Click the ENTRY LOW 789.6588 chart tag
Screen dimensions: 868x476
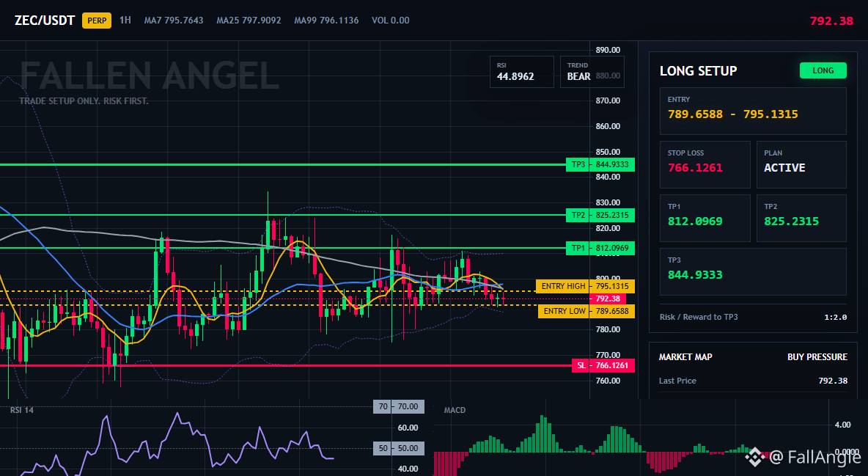tap(586, 312)
